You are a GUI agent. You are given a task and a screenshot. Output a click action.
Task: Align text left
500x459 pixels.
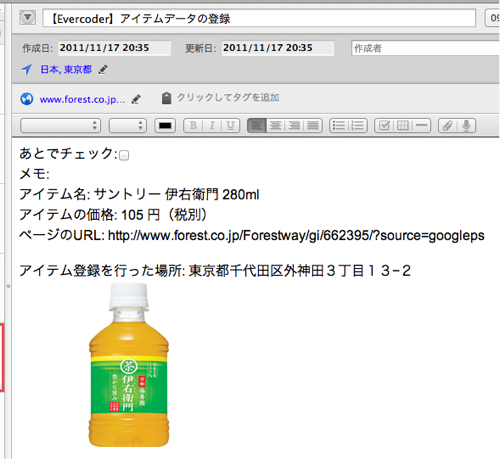(x=257, y=126)
